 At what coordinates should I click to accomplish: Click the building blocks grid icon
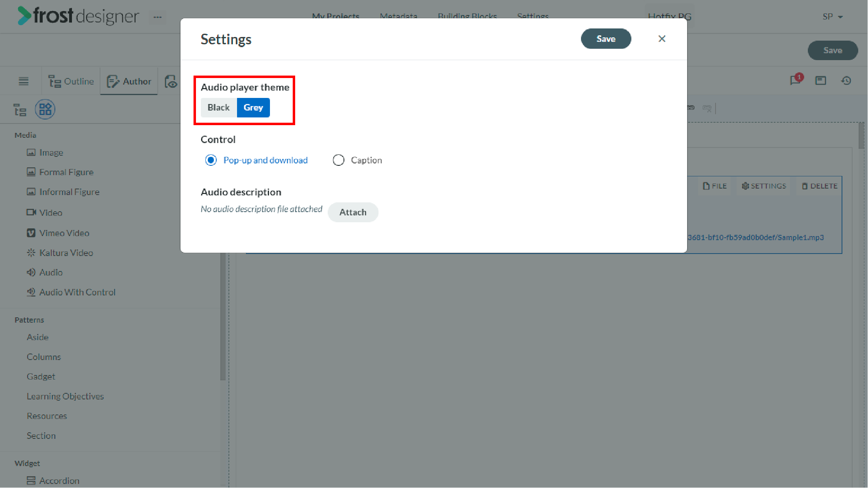45,109
